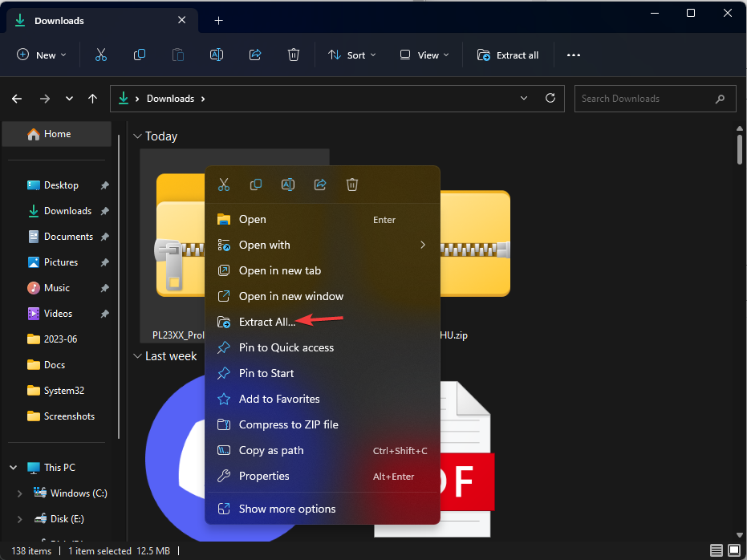Click the Rename icon in the context menu
The height and width of the screenshot is (560, 747).
point(287,185)
